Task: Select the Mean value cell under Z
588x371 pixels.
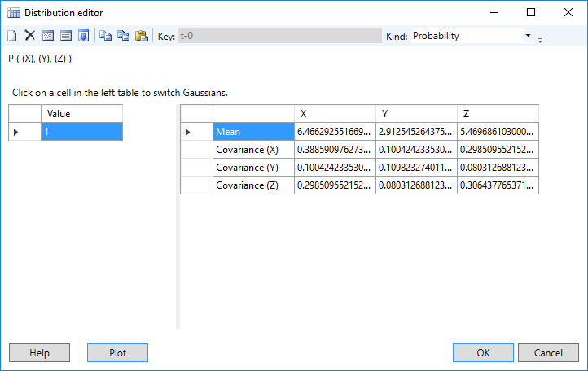Action: [498, 131]
